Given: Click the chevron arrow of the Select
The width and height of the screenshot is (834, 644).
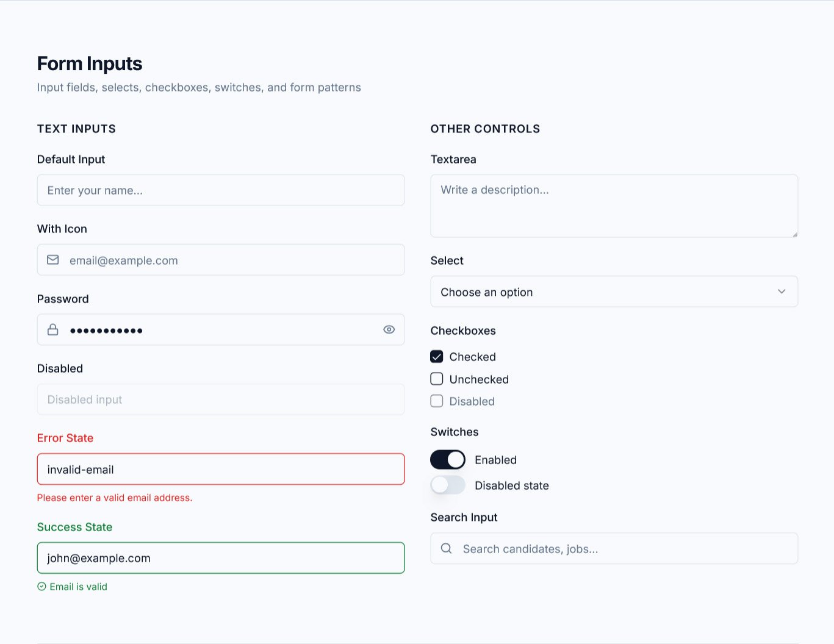Looking at the screenshot, I should pyautogui.click(x=782, y=292).
